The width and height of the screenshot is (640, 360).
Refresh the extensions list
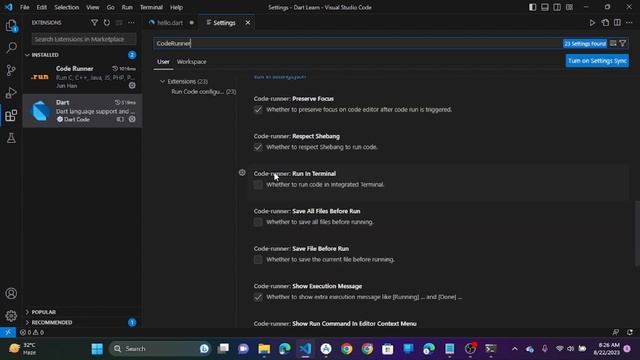coord(107,23)
